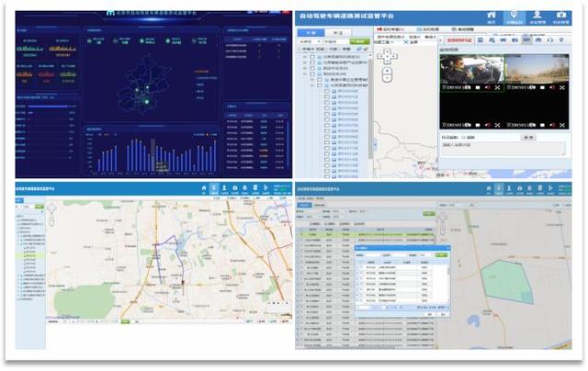Stop the driver-cabin video stream

click(478, 87)
